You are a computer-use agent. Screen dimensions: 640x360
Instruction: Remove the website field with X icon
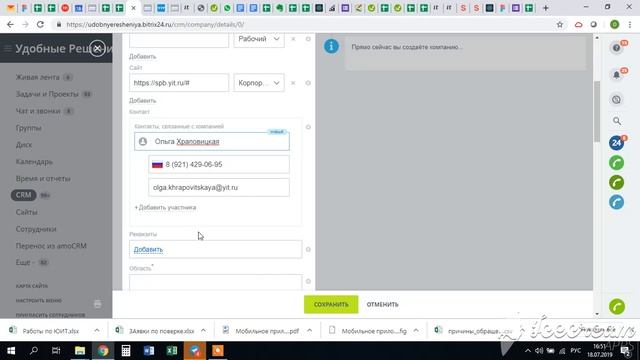tap(293, 83)
